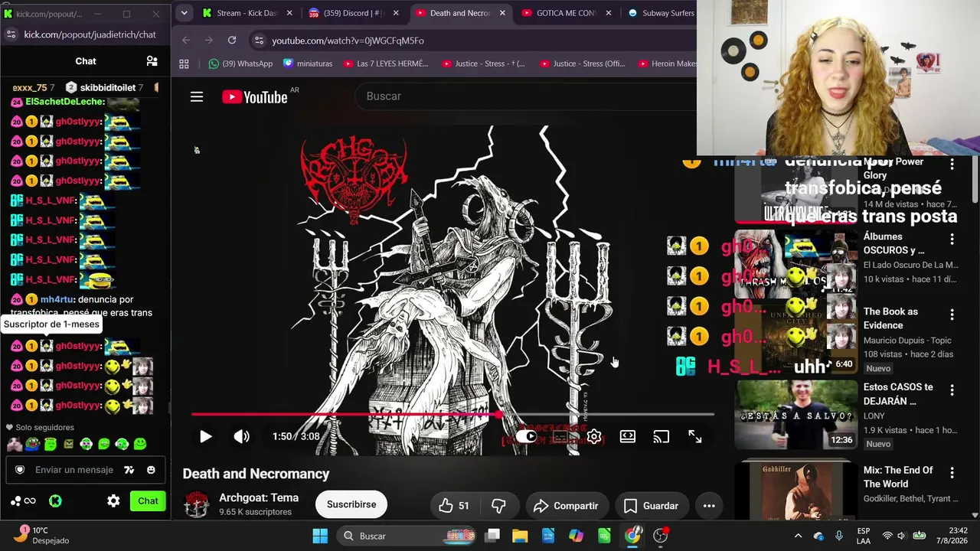
Task: Open the bookmarks apps grid
Action: [x=184, y=64]
